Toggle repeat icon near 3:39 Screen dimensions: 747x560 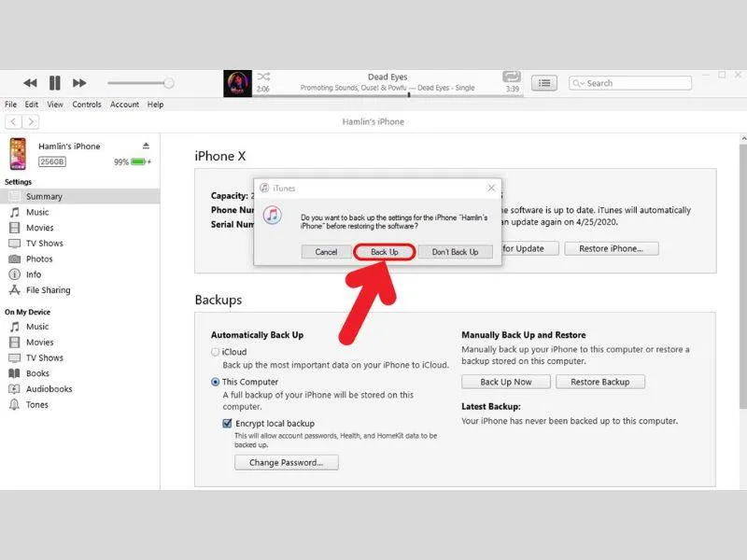tap(512, 77)
